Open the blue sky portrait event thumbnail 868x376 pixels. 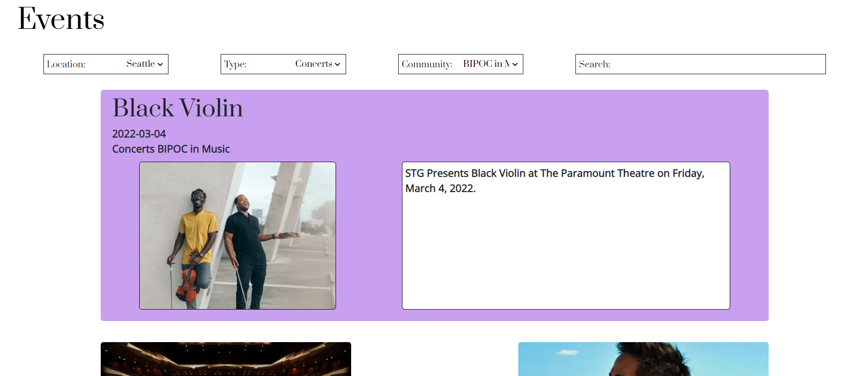tap(643, 359)
